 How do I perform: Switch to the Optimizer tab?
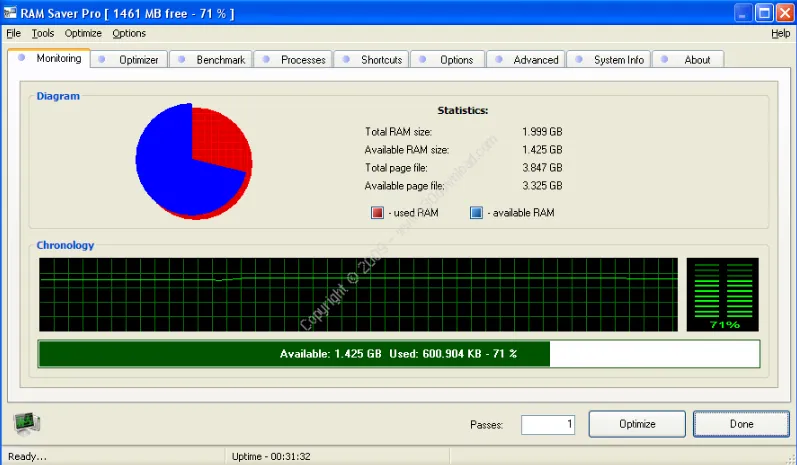pos(129,59)
